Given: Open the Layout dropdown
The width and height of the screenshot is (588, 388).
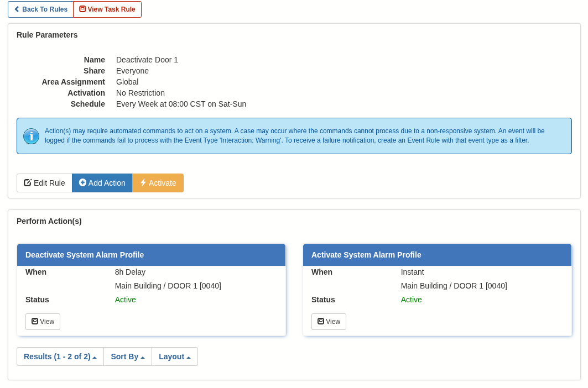Looking at the screenshot, I should pyautogui.click(x=174, y=356).
